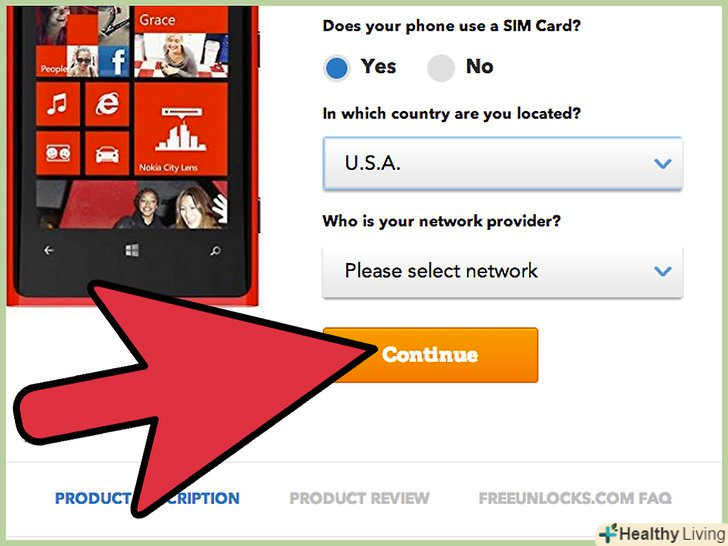728x546 pixels.
Task: Click the Internet Explorer tile
Action: coord(107,104)
